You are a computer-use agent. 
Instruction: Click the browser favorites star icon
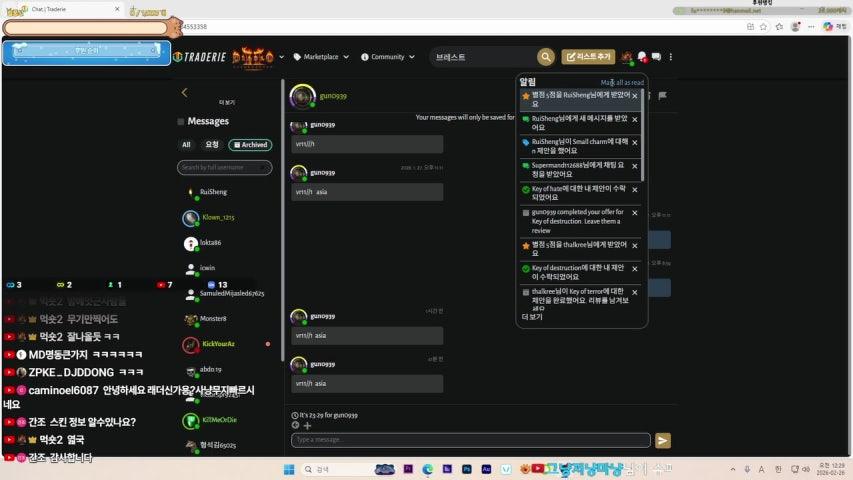763,26
